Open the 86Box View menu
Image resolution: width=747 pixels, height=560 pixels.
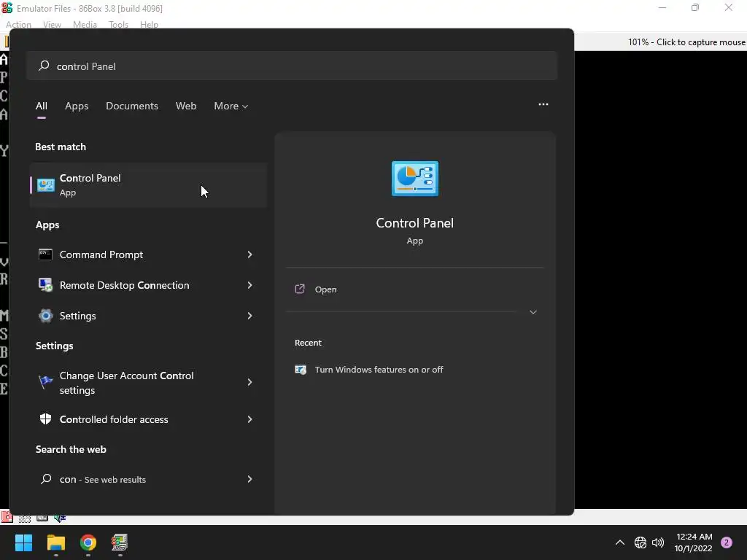tap(52, 24)
